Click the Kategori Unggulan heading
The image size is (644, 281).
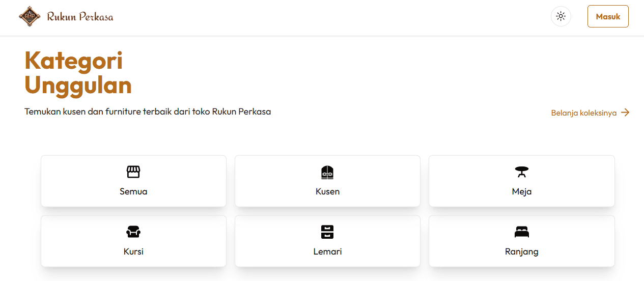(x=78, y=73)
